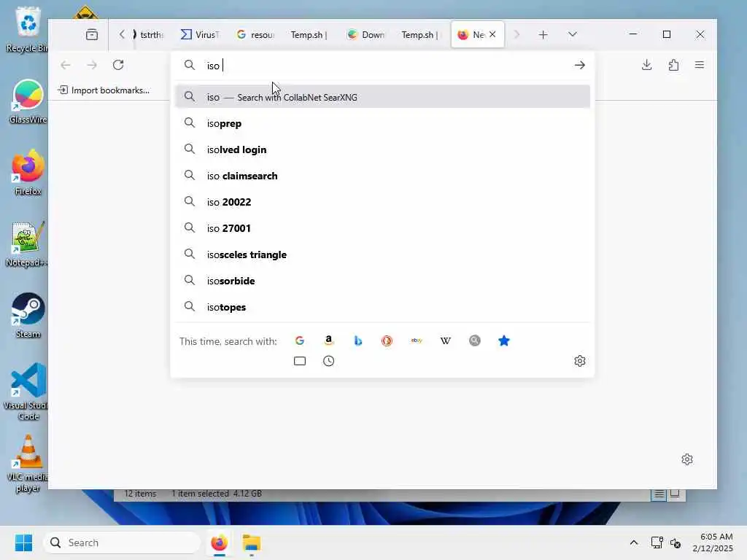Screen dimensions: 747x560
Task: Open Windows Start menu
Action: pos(23,542)
